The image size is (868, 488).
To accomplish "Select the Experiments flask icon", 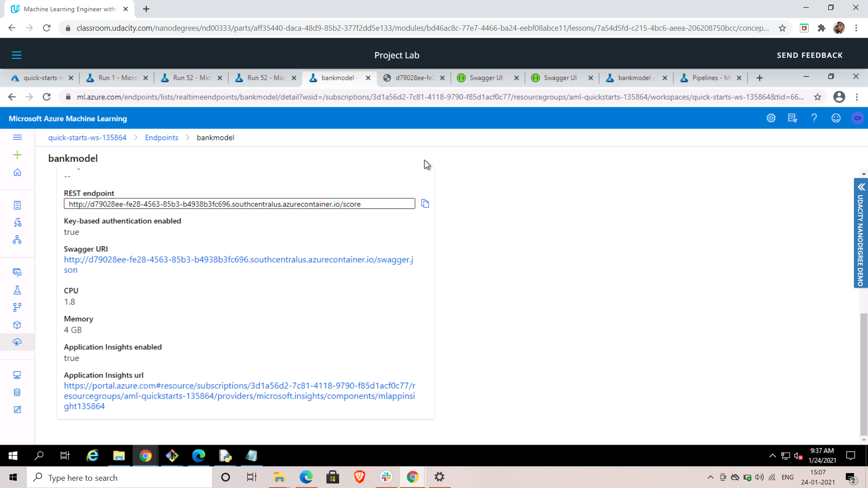I will click(x=17, y=290).
